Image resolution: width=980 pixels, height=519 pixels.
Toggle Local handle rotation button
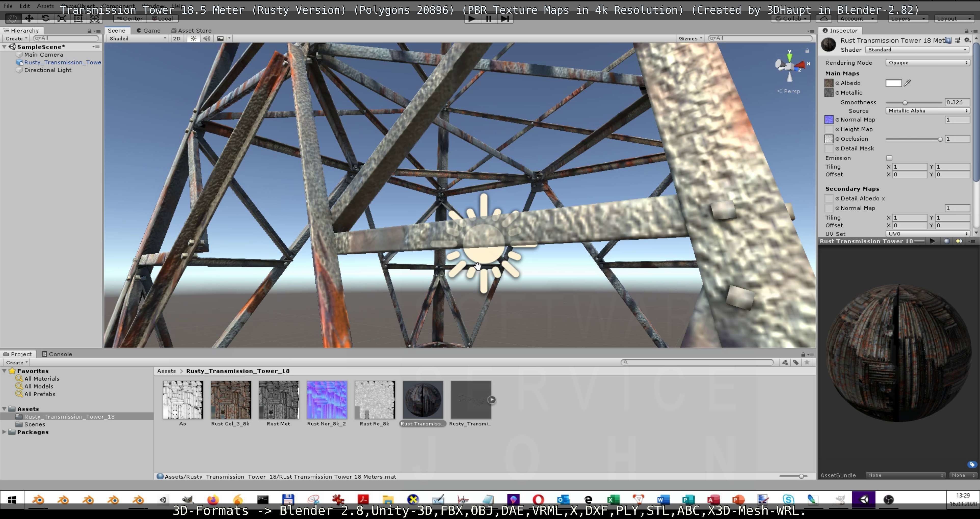tap(162, 18)
